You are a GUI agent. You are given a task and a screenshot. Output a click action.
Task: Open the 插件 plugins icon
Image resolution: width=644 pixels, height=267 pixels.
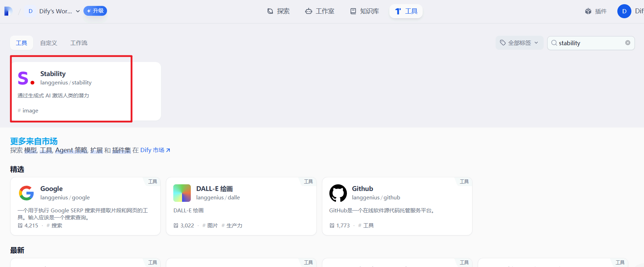tap(588, 11)
